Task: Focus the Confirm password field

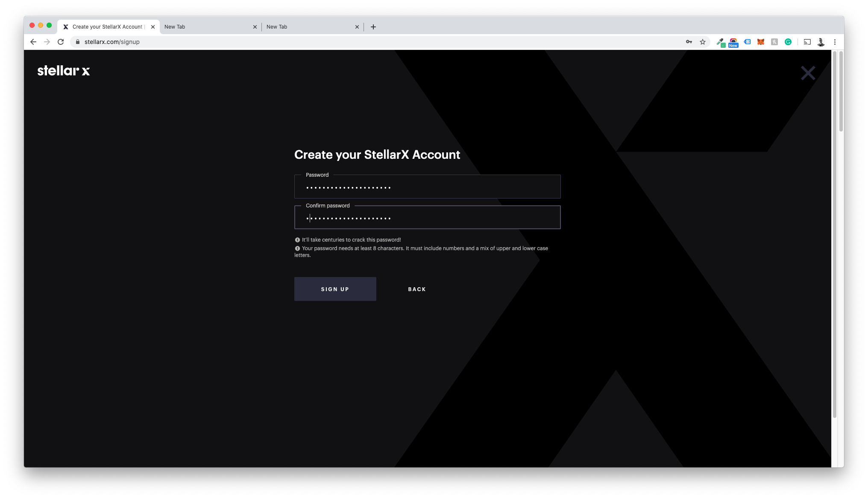Action: click(x=428, y=217)
